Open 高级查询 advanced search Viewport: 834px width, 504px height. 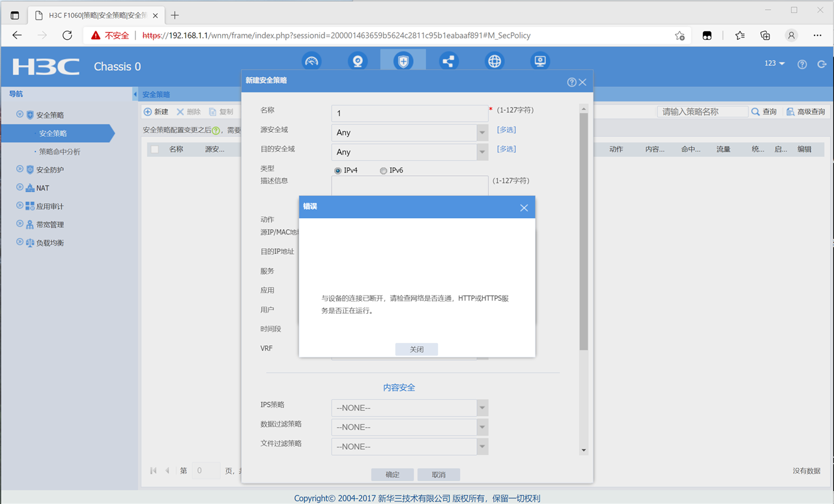point(805,112)
